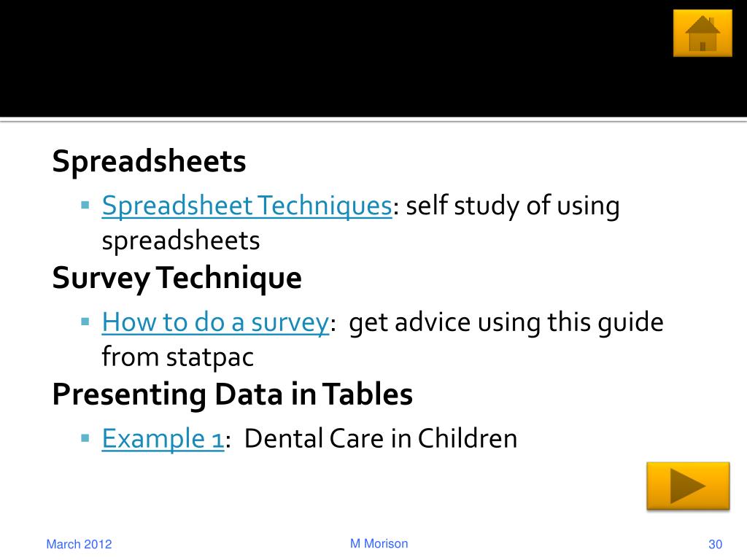Go to the home slide via house icon
This screenshot has width=747, height=560.
703,34
